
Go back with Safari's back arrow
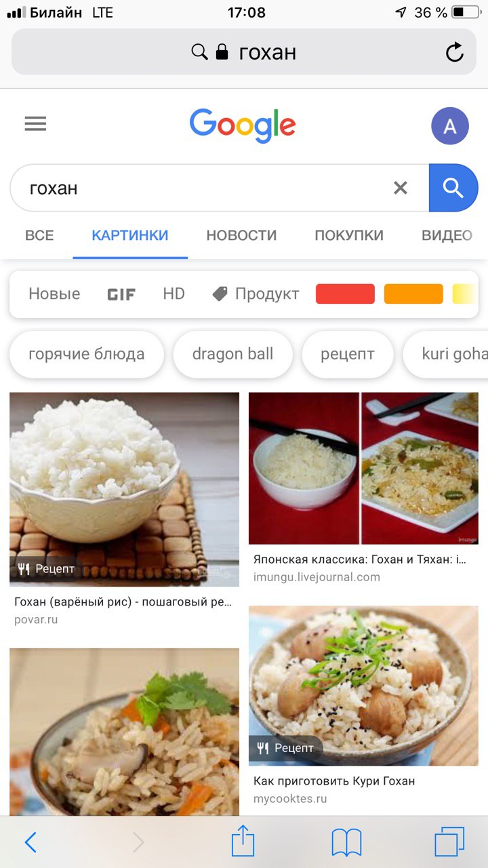tap(30, 842)
